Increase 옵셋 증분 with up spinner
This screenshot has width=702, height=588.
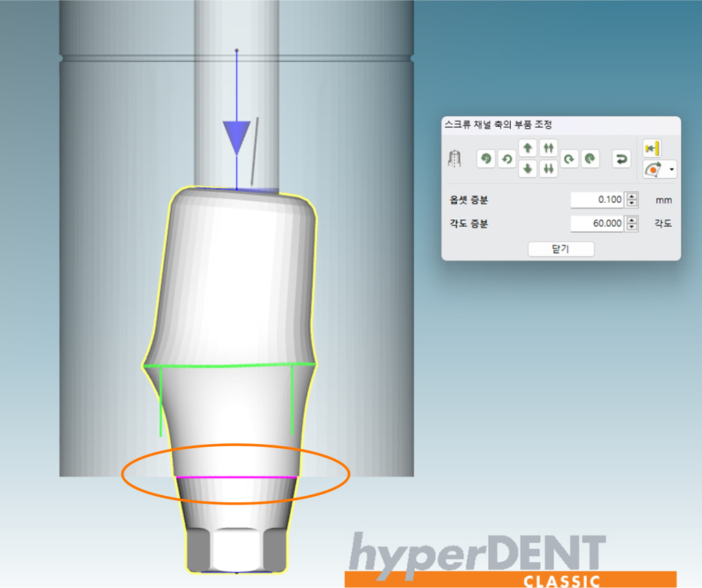(632, 197)
